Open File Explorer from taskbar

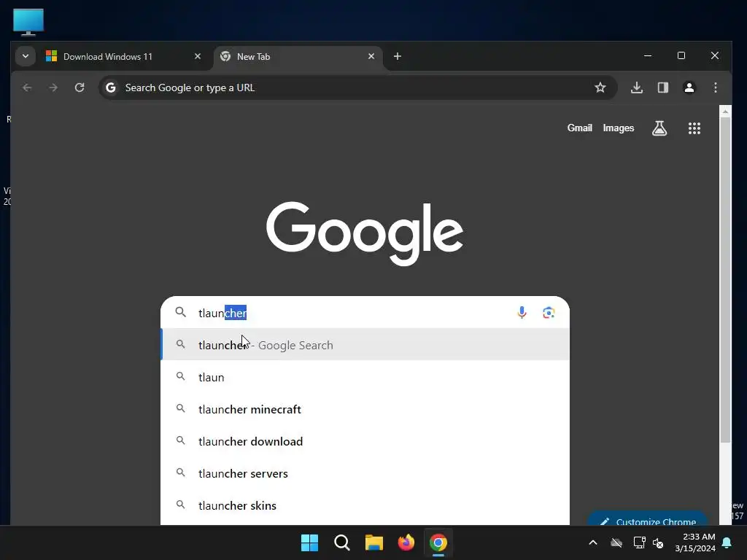(x=374, y=542)
